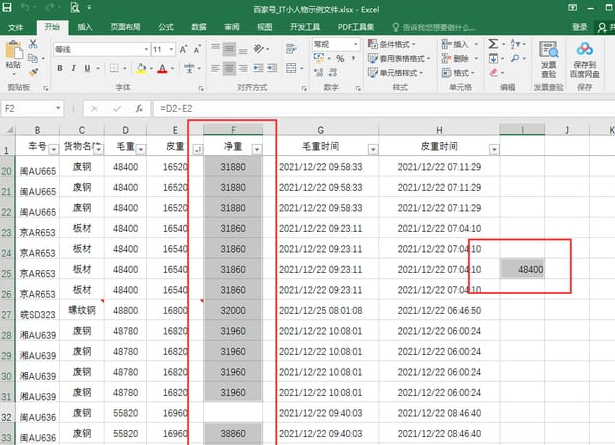Viewport: 615px width, 445px height.
Task: Open print preview from the quick access toolbar
Action: tap(75, 7)
